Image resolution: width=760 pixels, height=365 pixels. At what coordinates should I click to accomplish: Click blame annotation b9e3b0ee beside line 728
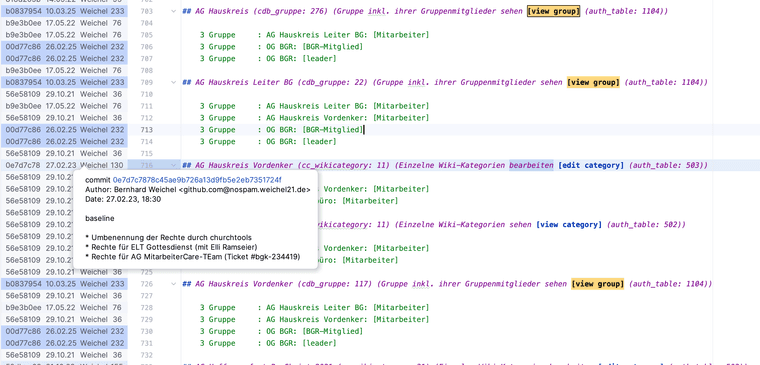[x=64, y=307]
